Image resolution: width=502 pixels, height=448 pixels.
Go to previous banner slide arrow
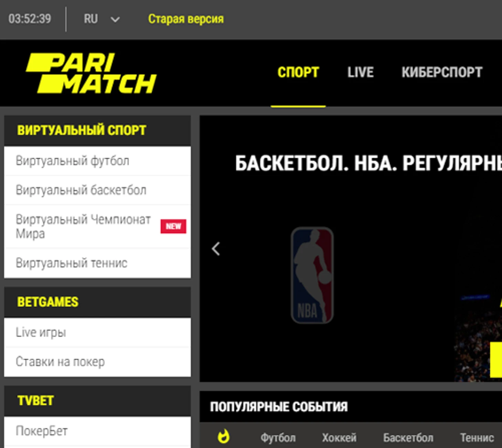coord(216,248)
